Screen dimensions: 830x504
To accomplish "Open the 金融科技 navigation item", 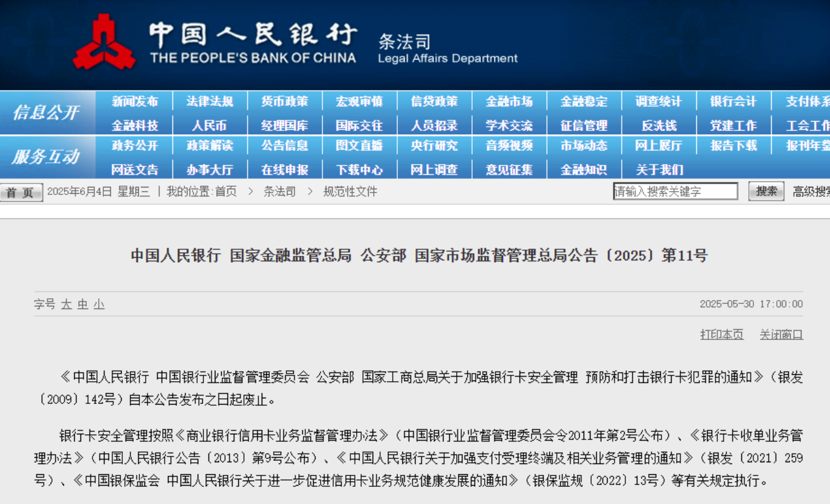I will pos(134,125).
